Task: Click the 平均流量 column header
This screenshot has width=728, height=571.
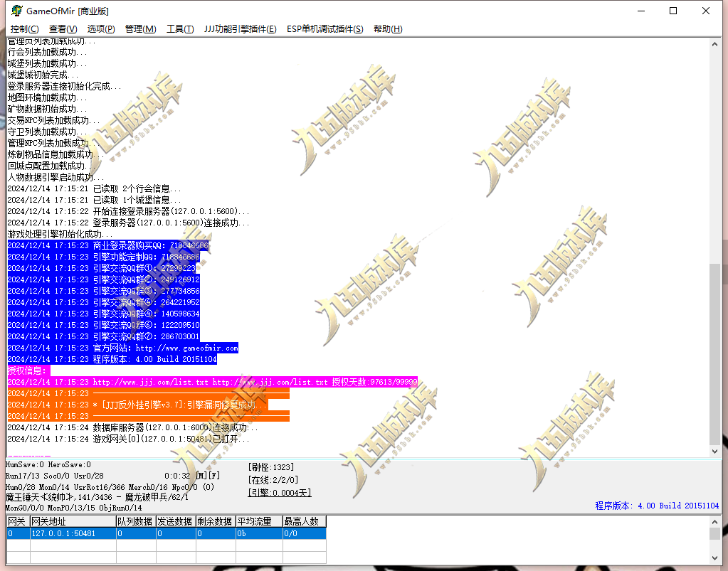Action: [x=259, y=522]
